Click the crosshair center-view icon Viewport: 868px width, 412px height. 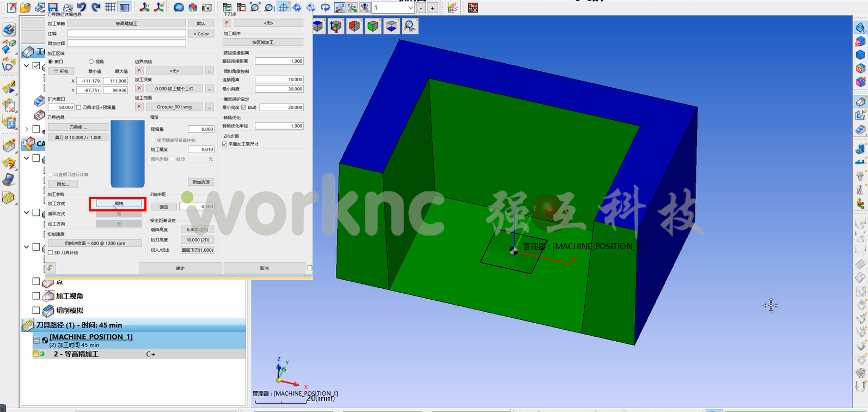tap(283, 8)
